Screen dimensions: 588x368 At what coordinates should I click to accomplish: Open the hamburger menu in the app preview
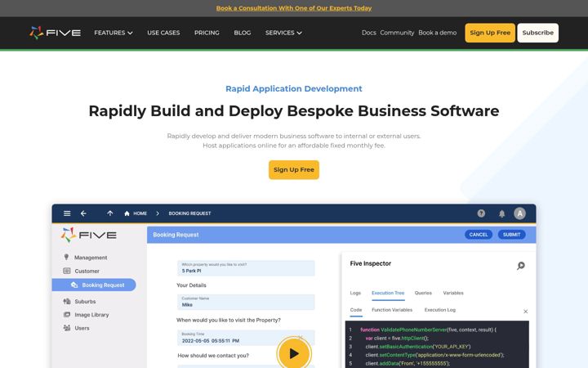pos(67,213)
